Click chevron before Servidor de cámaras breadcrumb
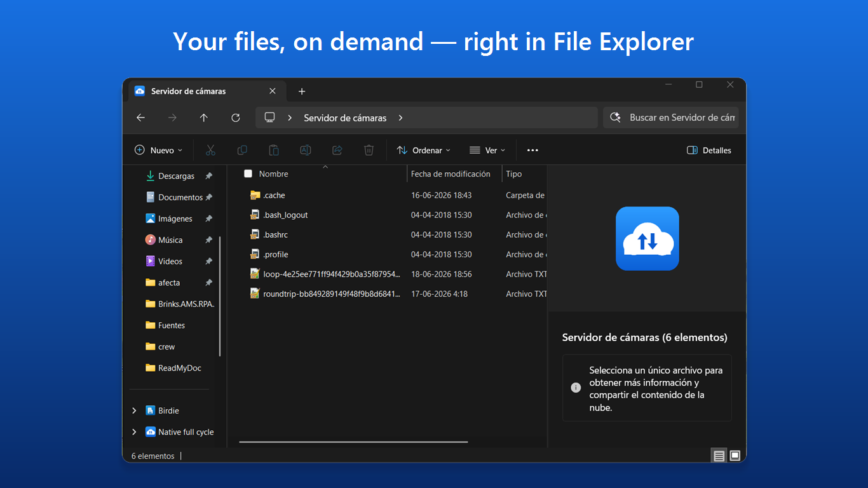Image resolution: width=868 pixels, height=488 pixels. (290, 118)
